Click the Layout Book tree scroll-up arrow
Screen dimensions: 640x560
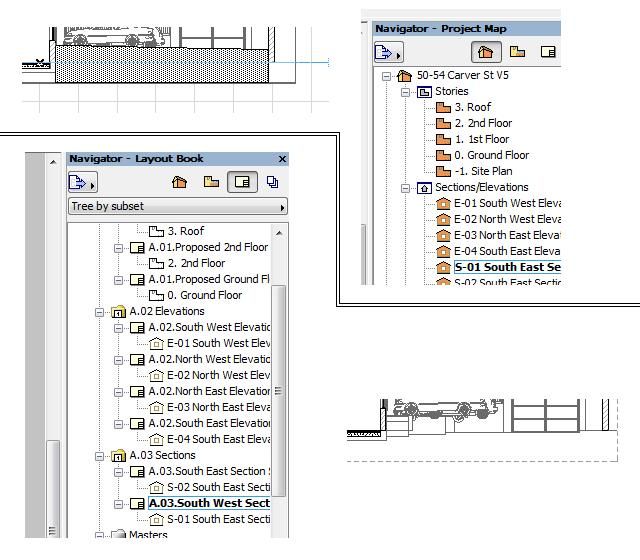[279, 233]
